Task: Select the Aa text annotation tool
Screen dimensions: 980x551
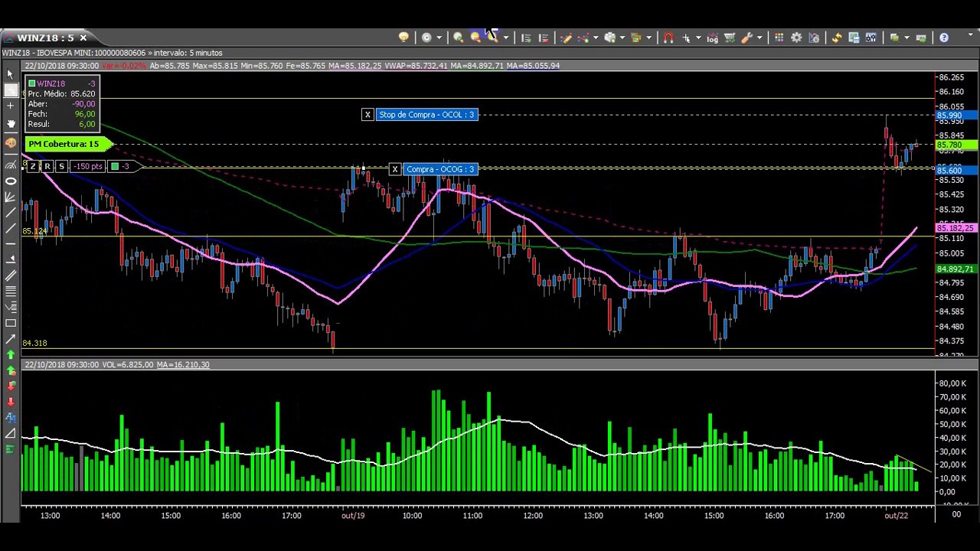Action: click(x=11, y=417)
